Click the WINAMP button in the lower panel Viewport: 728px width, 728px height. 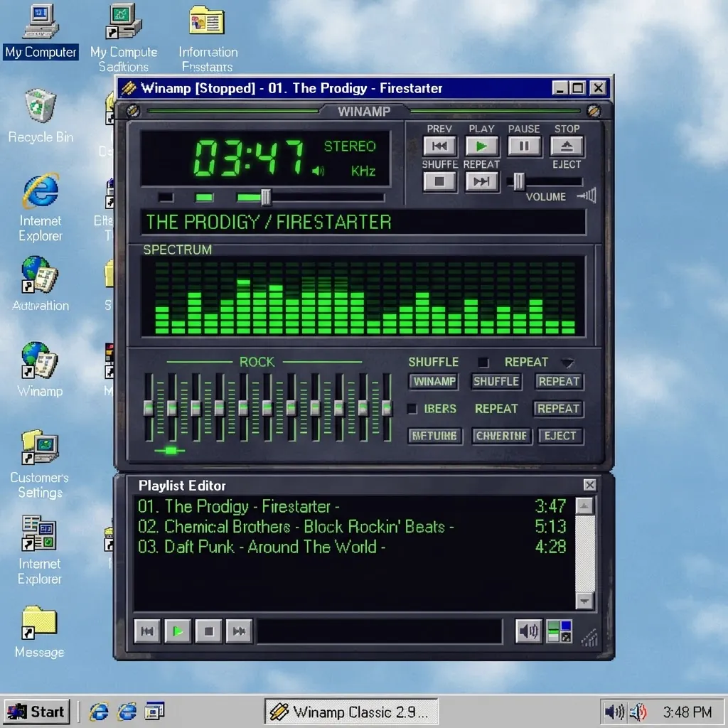click(x=434, y=382)
